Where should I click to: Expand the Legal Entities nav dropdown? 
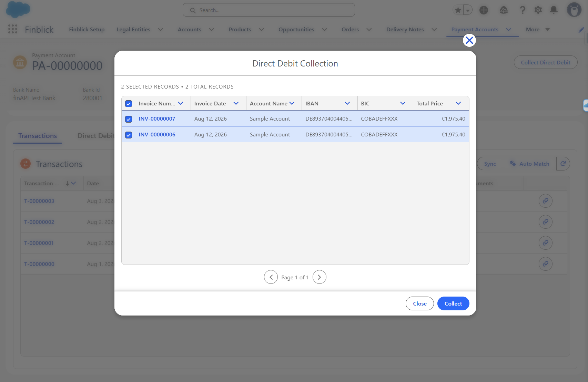click(x=161, y=30)
